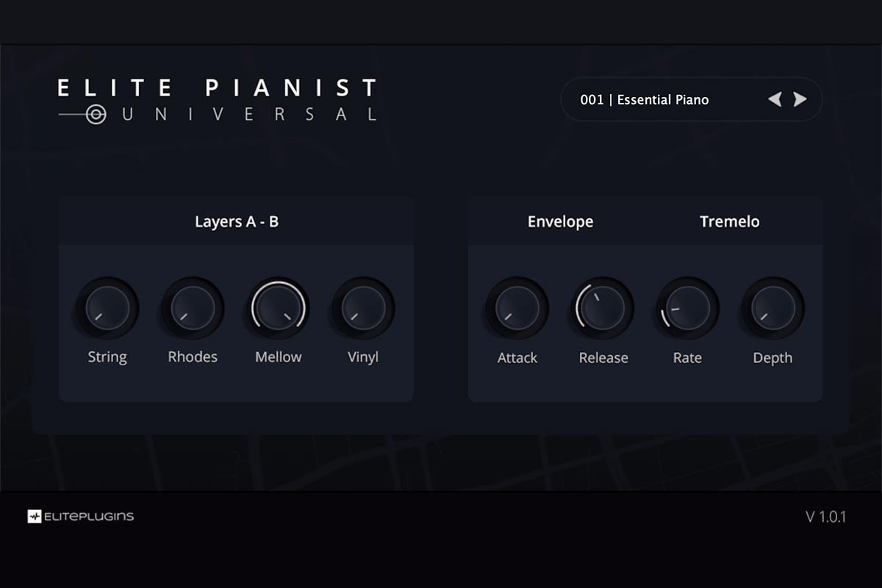This screenshot has width=882, height=588.
Task: Click the String label
Action: pyautogui.click(x=107, y=358)
